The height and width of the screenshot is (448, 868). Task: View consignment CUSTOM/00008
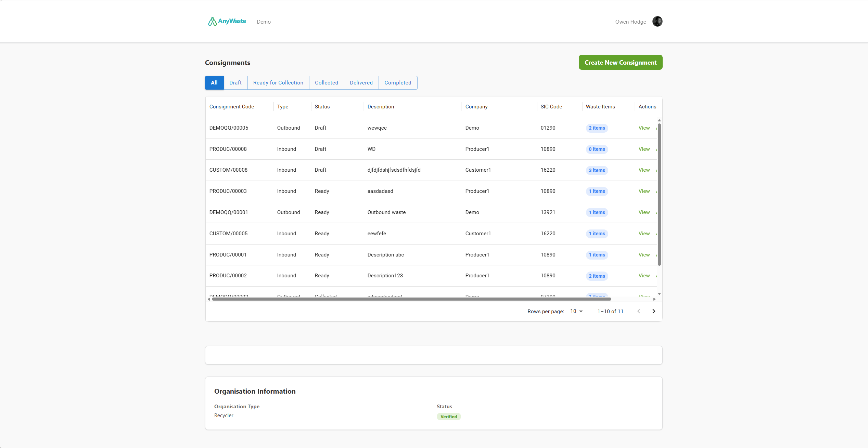click(x=644, y=170)
